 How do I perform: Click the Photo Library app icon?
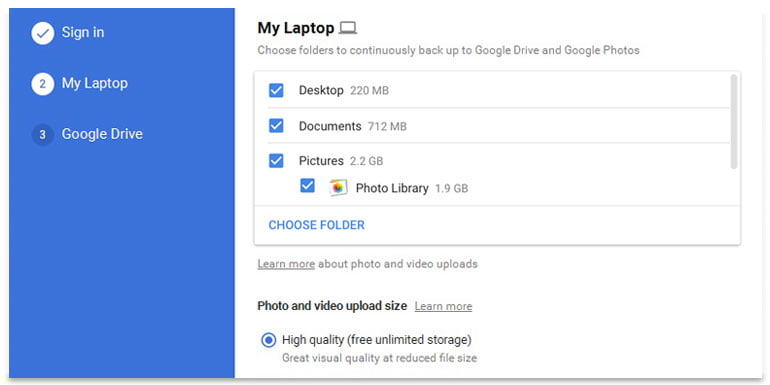pyautogui.click(x=338, y=188)
